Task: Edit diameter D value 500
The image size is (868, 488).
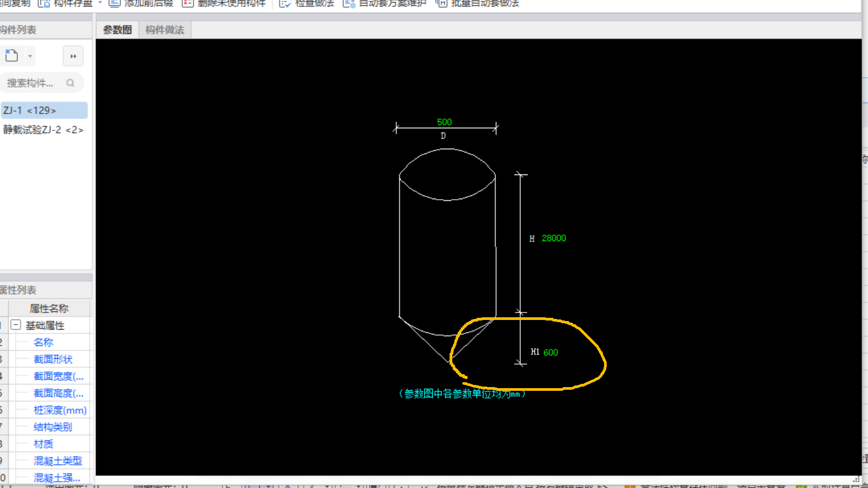Action: coord(444,122)
